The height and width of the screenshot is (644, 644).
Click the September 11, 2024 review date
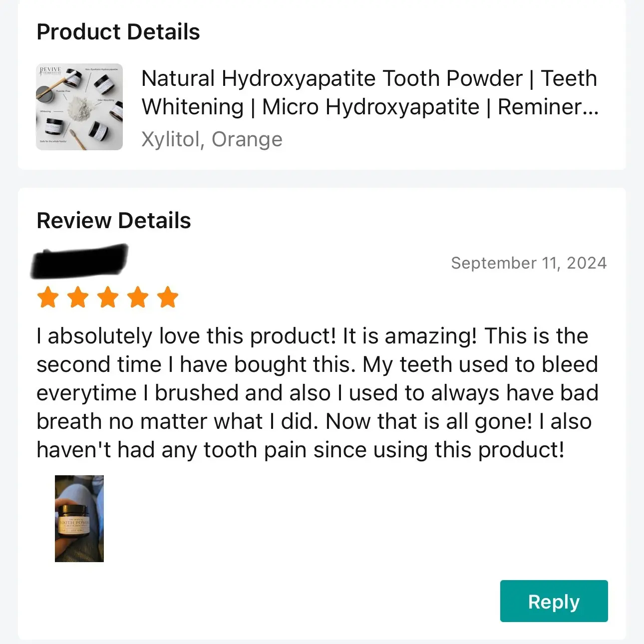(x=529, y=263)
